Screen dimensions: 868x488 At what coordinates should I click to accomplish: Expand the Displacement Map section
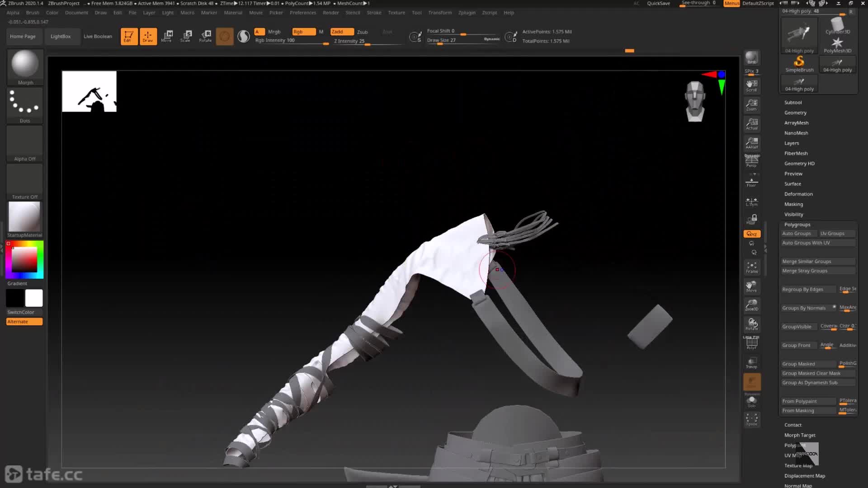point(804,476)
